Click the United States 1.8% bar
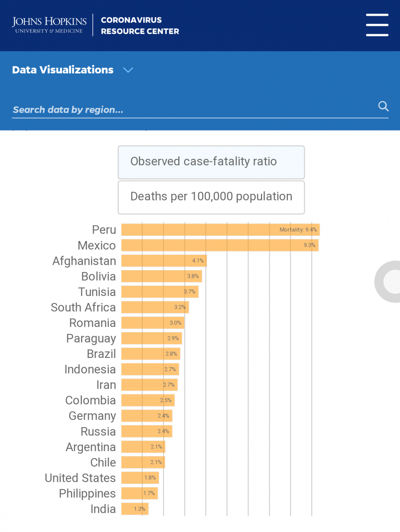 tap(140, 478)
